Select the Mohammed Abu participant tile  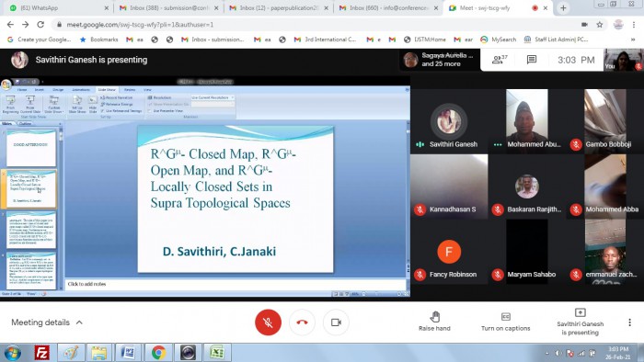[x=527, y=120]
